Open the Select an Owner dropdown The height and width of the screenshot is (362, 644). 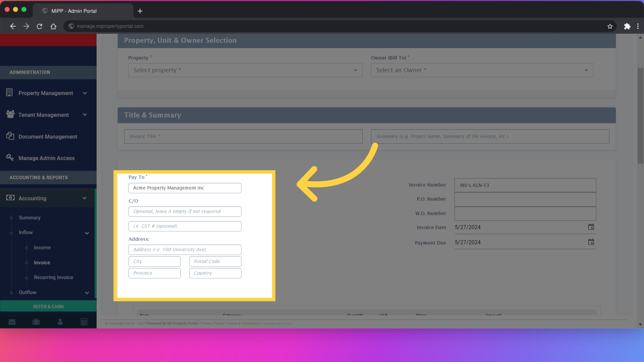click(x=482, y=70)
